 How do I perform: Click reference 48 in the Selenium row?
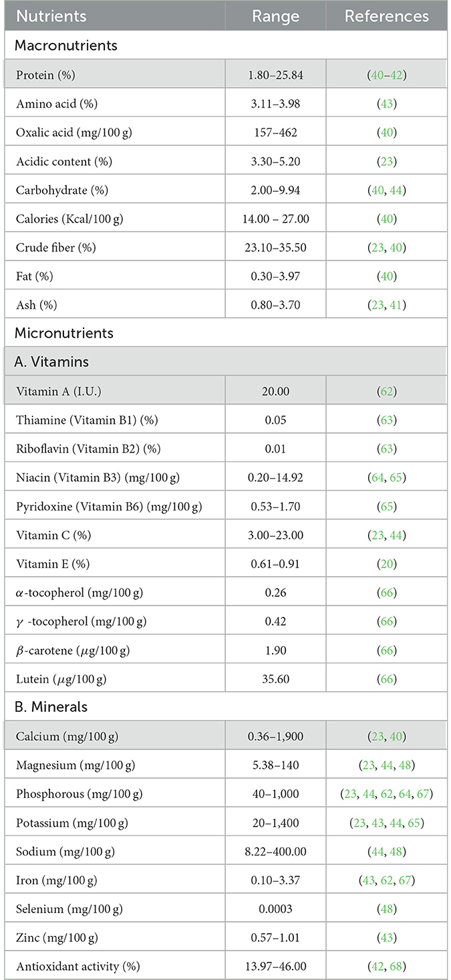(387, 908)
